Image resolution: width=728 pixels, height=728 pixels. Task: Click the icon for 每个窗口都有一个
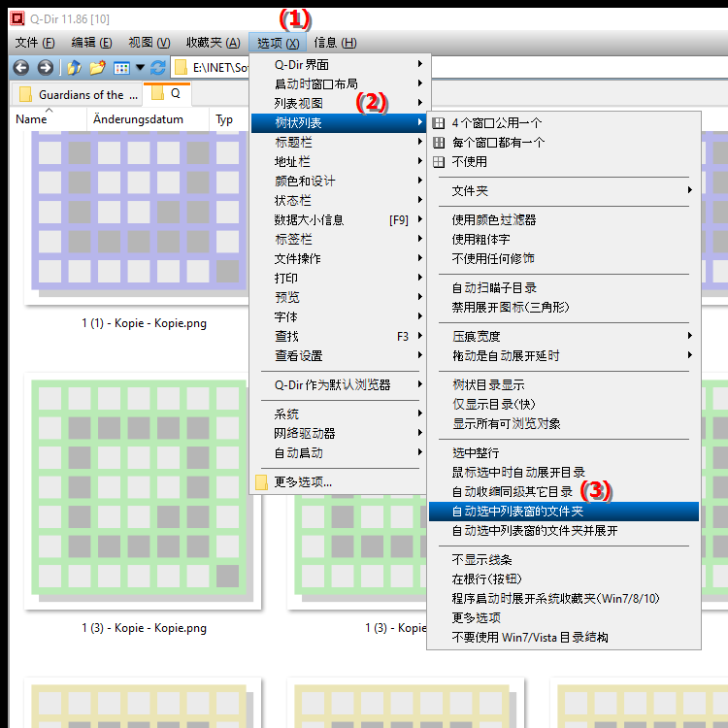point(439,143)
